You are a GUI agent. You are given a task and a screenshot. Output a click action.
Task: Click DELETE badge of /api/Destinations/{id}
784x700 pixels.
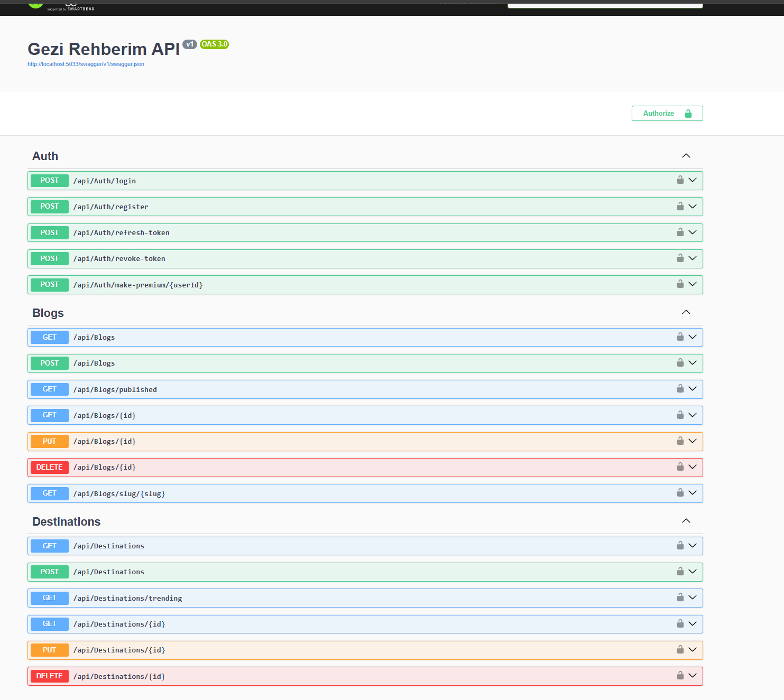click(x=50, y=676)
